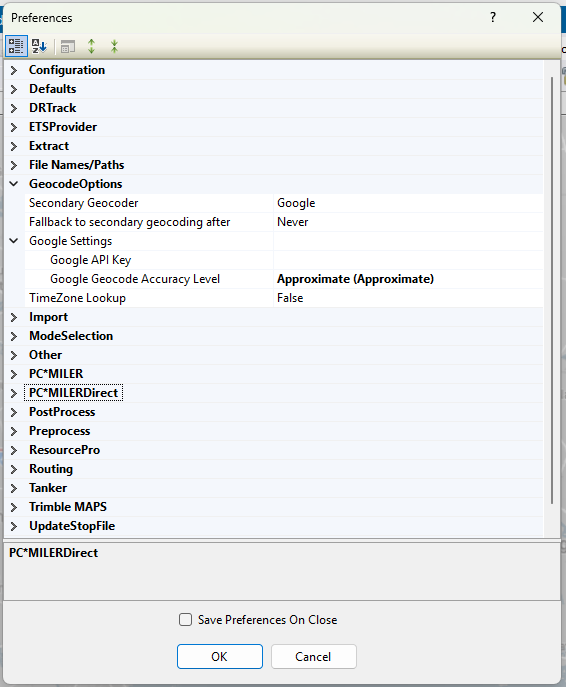Image resolution: width=566 pixels, height=687 pixels.
Task: Expand the ModeSelection category chevron
Action: tap(14, 336)
